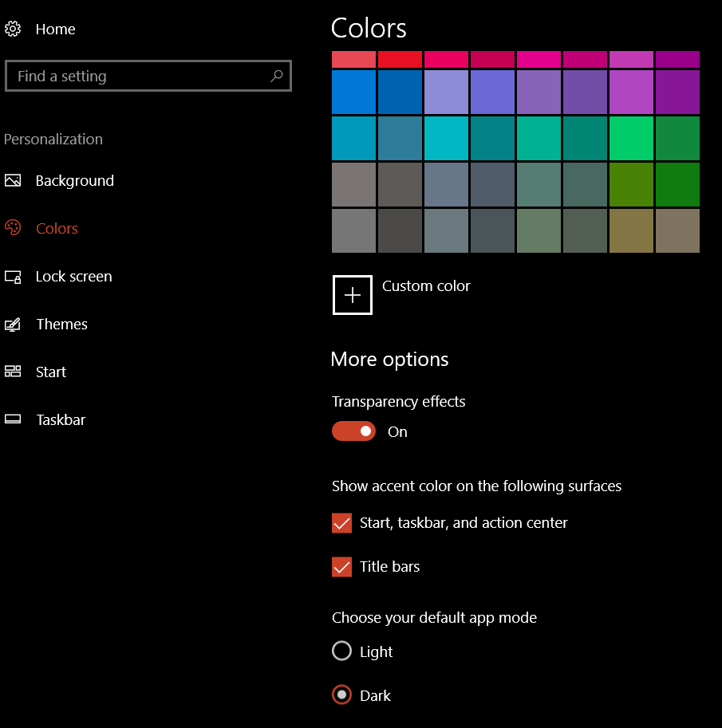Open Start settings via the tiles icon
722x728 pixels.
tap(13, 372)
